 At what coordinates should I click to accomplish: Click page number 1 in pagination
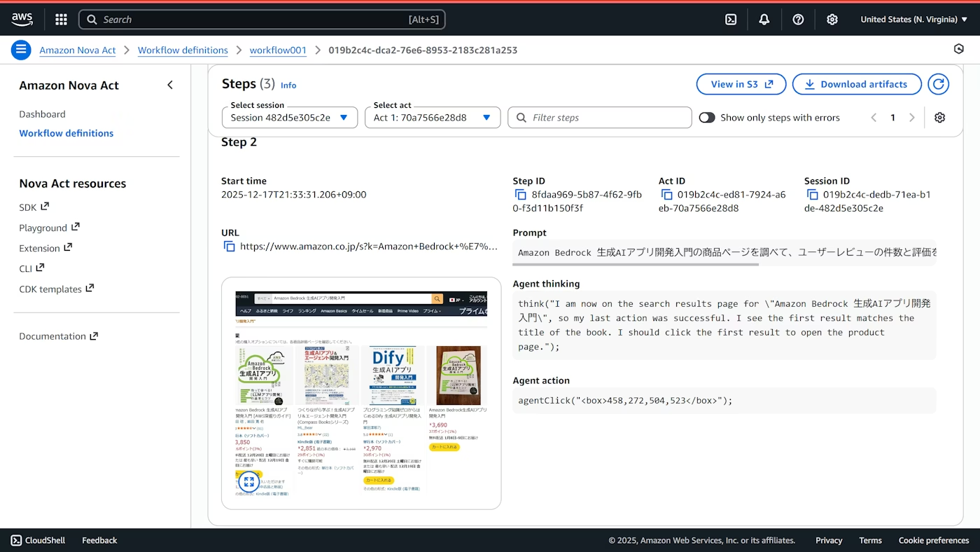pos(892,118)
